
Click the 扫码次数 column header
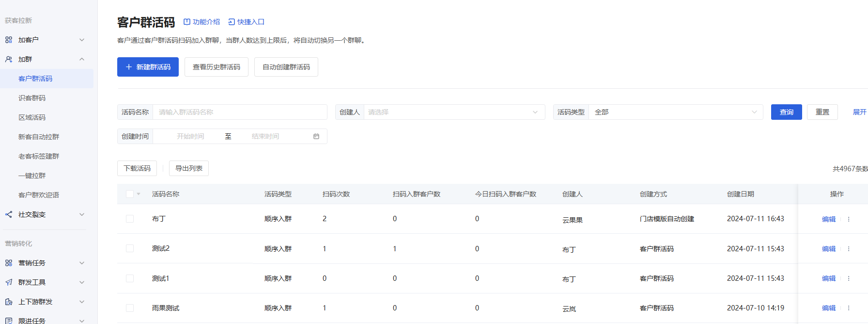[336, 194]
